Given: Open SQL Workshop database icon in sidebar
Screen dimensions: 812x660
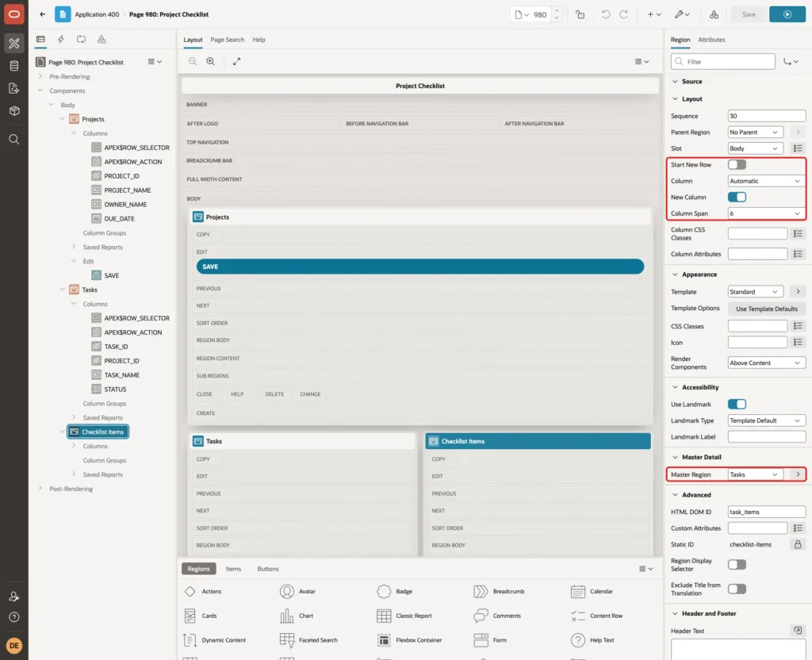Looking at the screenshot, I should [14, 66].
